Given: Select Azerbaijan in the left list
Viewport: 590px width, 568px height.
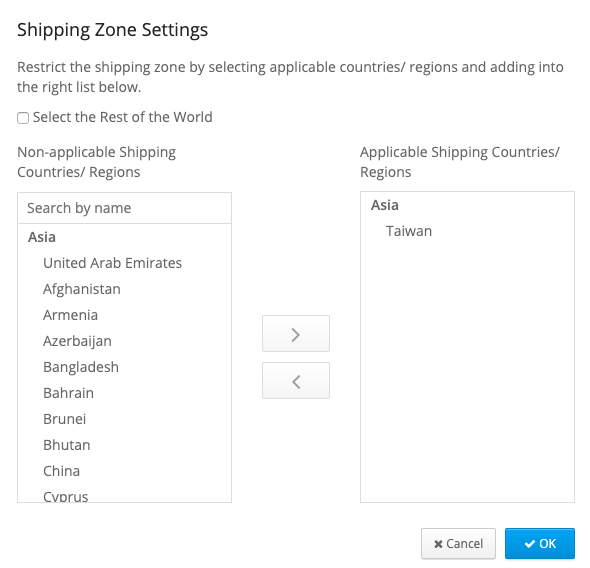Looking at the screenshot, I should [77, 341].
